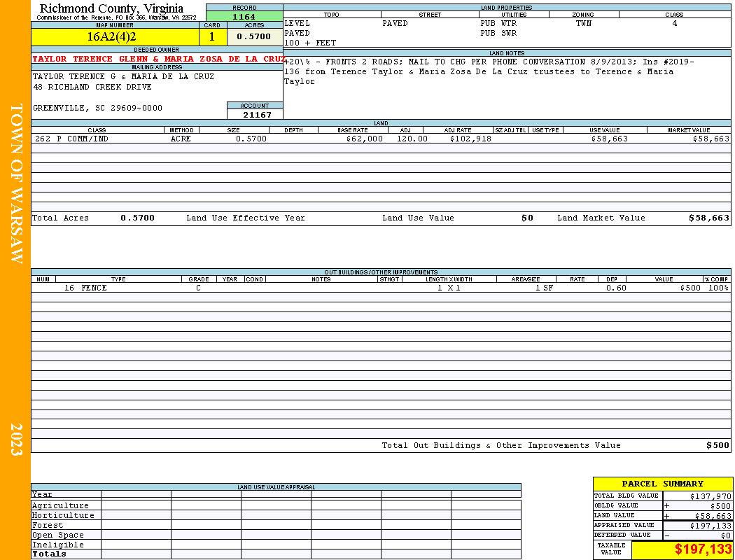Select the deeded owner name in red
735x560 pixels.
click(x=158, y=59)
